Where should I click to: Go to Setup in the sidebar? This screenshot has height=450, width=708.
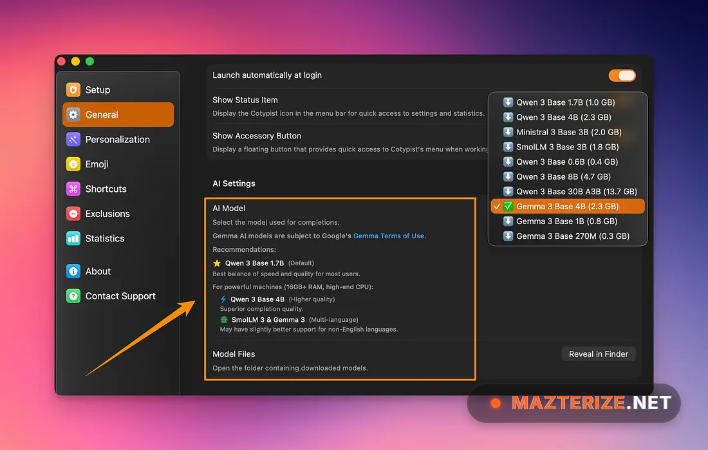(x=98, y=90)
